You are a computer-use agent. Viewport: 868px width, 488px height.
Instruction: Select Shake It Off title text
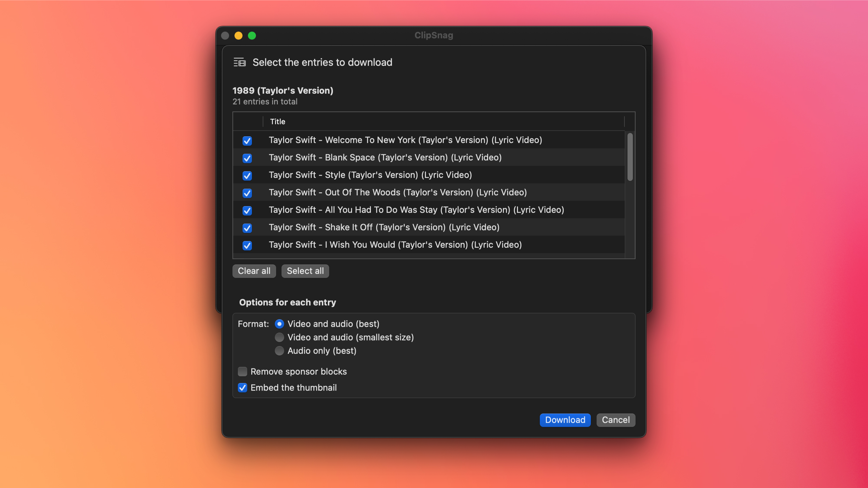[384, 228]
